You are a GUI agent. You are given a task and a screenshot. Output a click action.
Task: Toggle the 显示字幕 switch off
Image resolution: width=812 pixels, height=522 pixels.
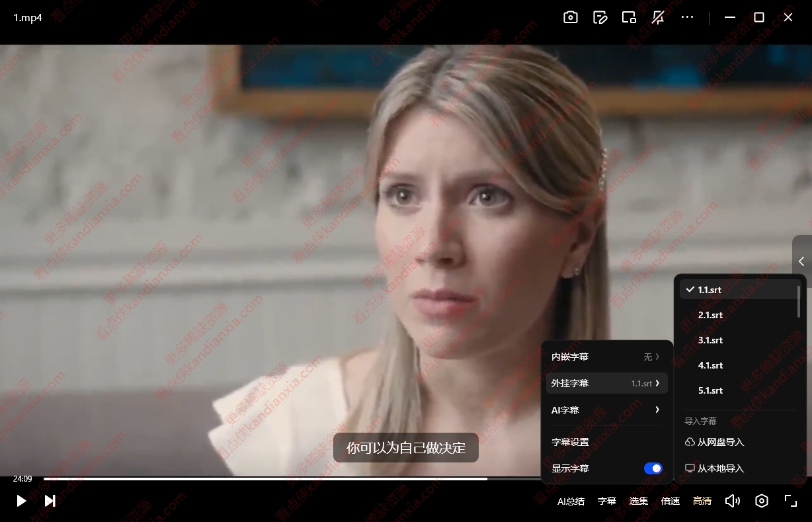[x=653, y=468]
